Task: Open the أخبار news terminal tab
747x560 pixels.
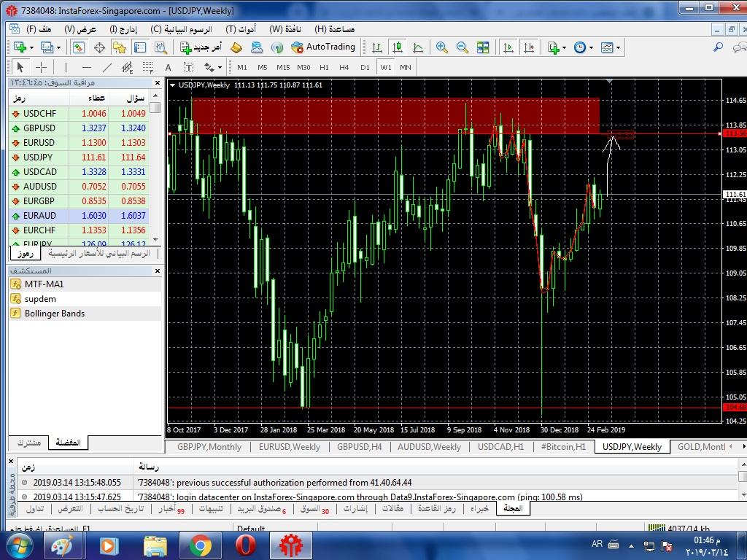Action: 171,508
